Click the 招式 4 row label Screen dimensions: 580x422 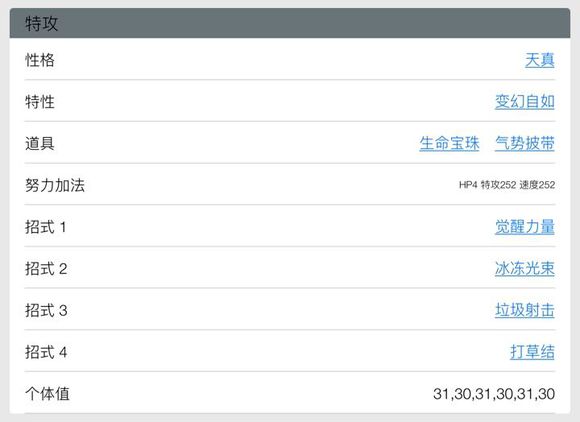46,352
